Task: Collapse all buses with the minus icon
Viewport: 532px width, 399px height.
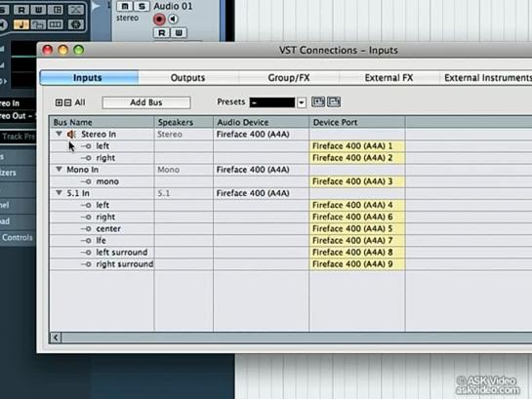Action: coord(67,102)
